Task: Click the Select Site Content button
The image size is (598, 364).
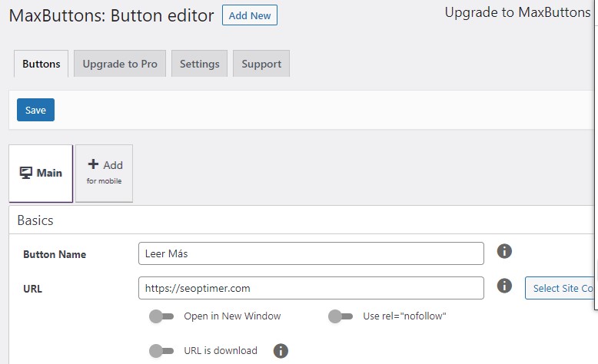Action: pyautogui.click(x=561, y=288)
